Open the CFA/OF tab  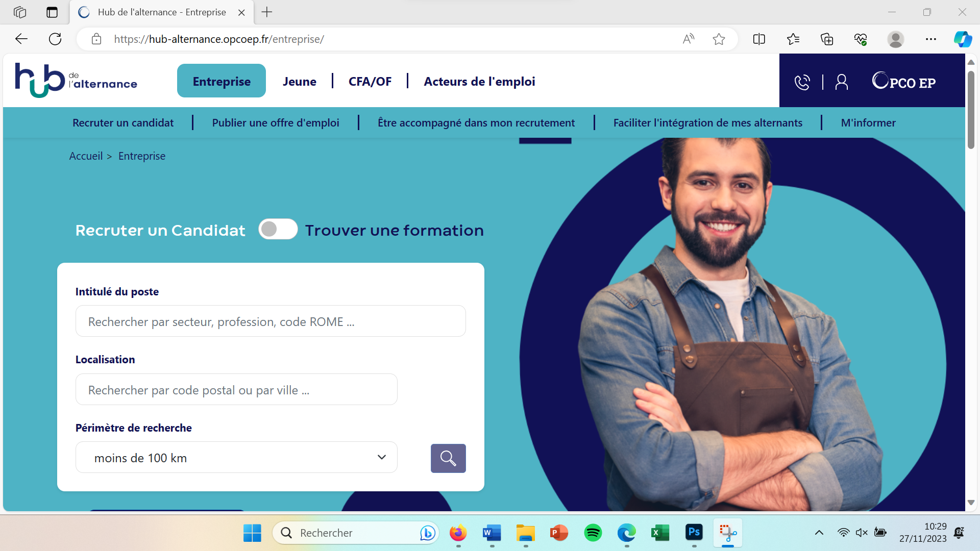370,82
